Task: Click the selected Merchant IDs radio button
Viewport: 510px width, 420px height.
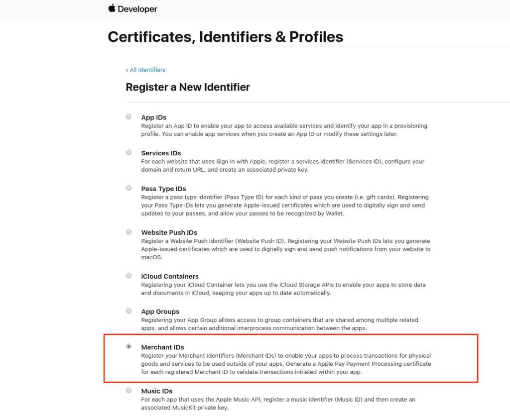Action: tap(129, 346)
